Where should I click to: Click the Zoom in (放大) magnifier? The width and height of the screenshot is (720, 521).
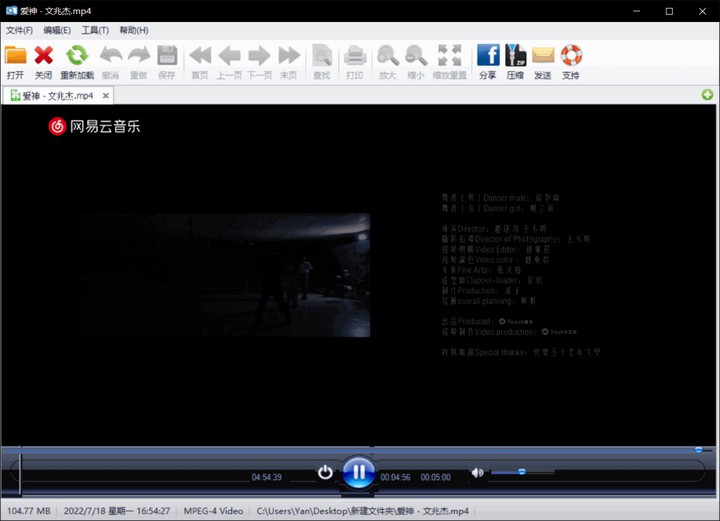pyautogui.click(x=388, y=56)
